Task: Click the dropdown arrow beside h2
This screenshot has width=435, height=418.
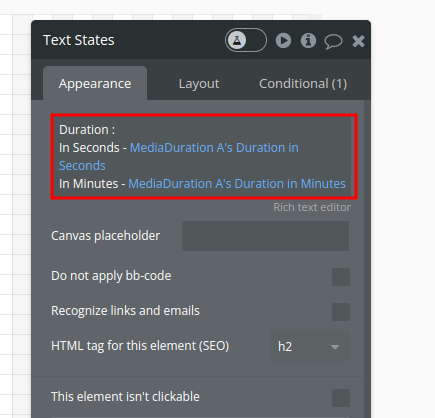Action: coord(335,347)
